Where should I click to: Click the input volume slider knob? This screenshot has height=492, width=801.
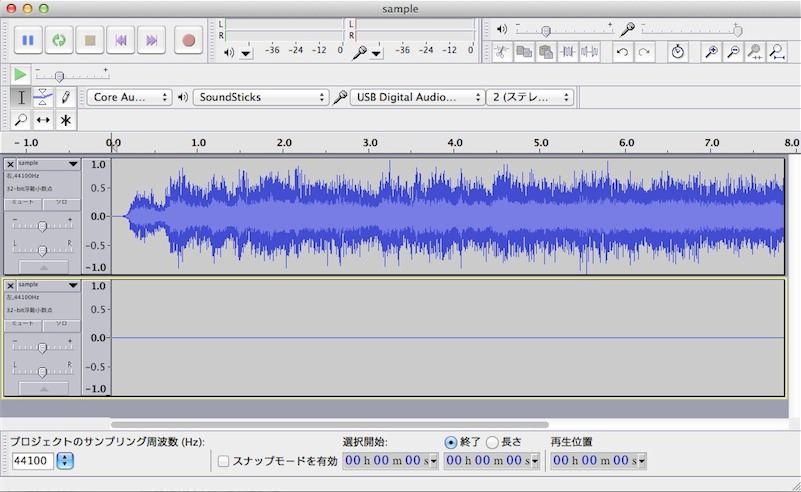737,31
